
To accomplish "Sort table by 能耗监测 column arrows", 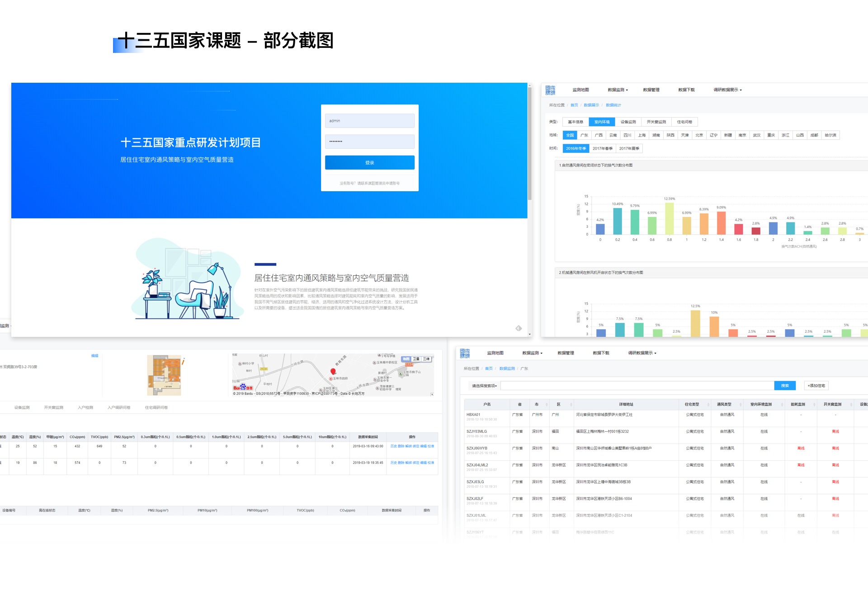I will pyautogui.click(x=815, y=405).
